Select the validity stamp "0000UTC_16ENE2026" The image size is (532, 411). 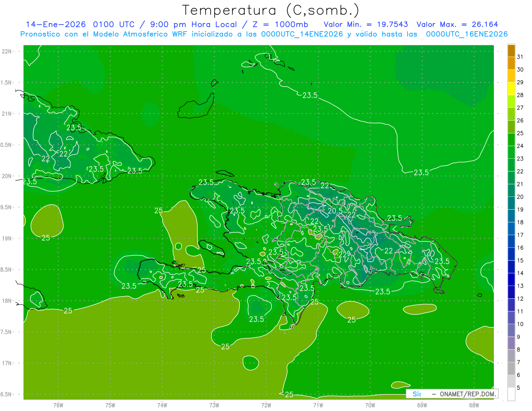point(467,34)
